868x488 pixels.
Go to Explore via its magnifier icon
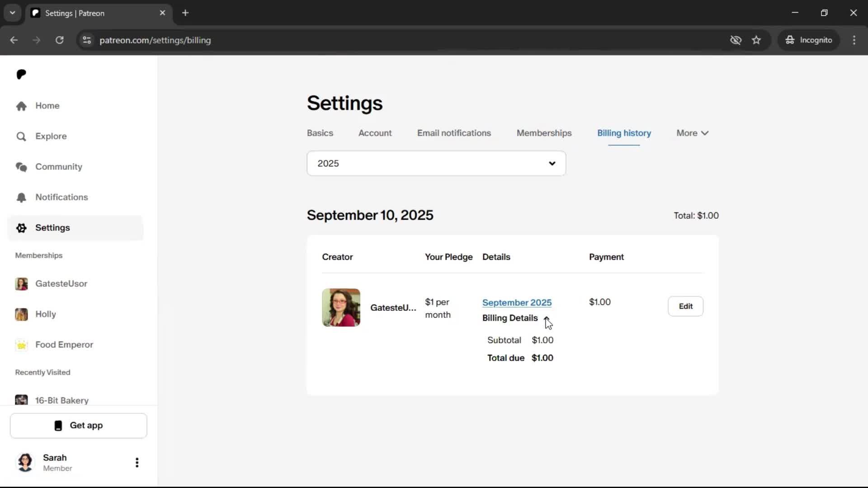click(x=21, y=136)
